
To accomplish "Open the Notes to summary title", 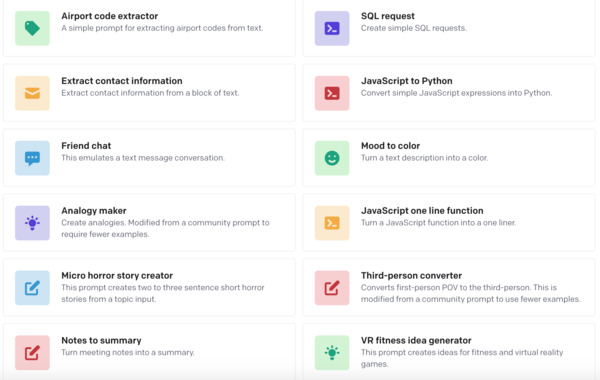I will [x=101, y=341].
